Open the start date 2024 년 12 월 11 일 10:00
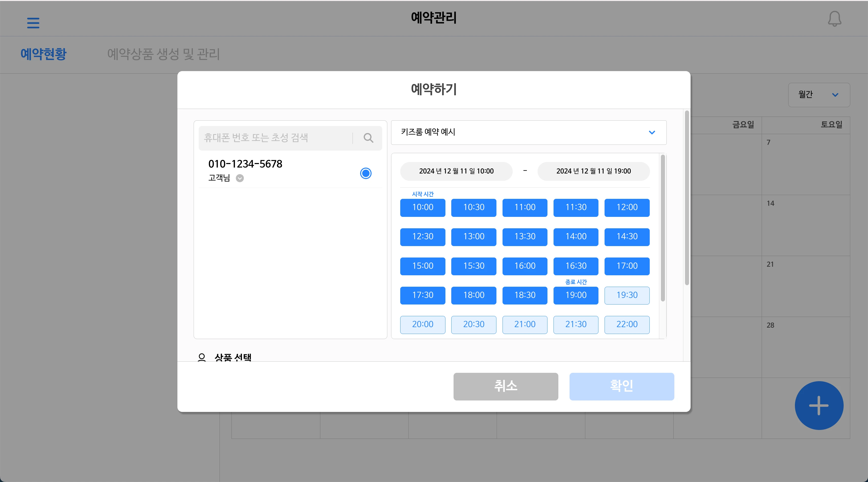The height and width of the screenshot is (482, 868). (456, 171)
